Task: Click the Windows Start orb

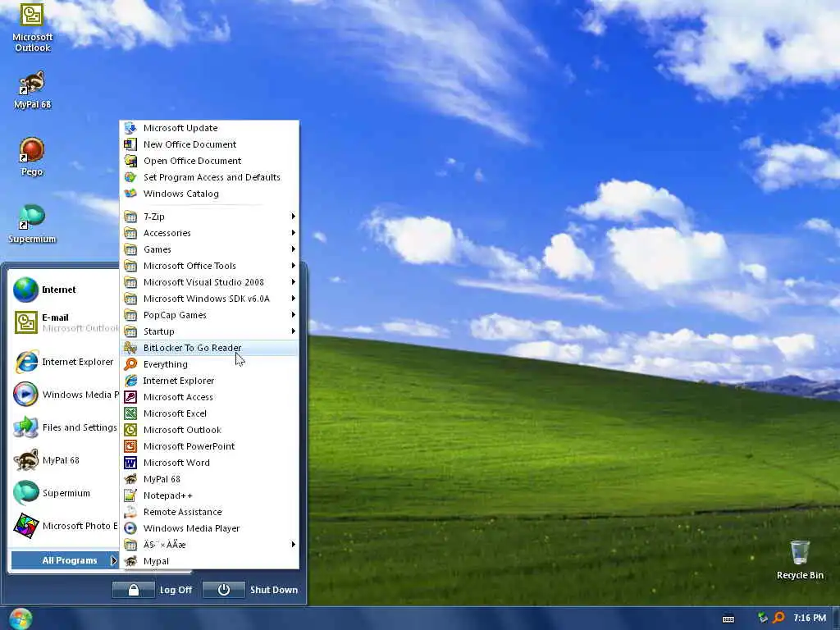Action: (21, 619)
